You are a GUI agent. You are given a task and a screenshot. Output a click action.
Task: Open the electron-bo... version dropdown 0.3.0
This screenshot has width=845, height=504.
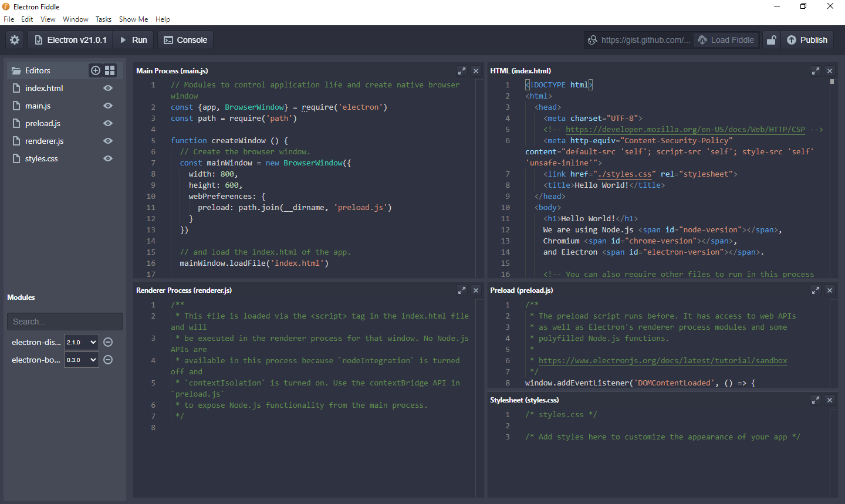(81, 360)
